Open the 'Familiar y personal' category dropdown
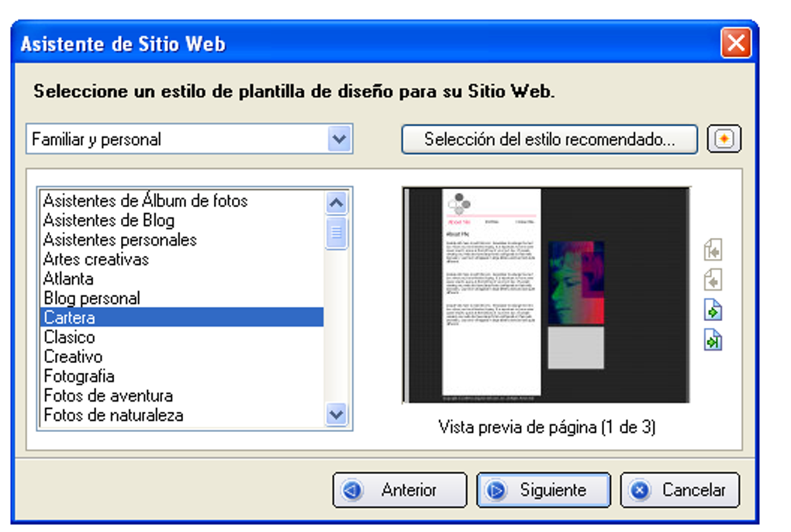This screenshot has height=532, width=791. coord(337,138)
